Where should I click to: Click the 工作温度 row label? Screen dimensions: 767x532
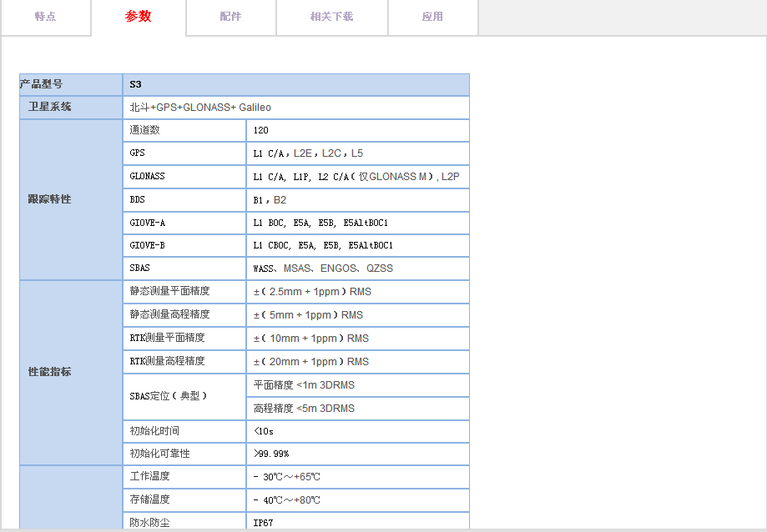click(149, 476)
